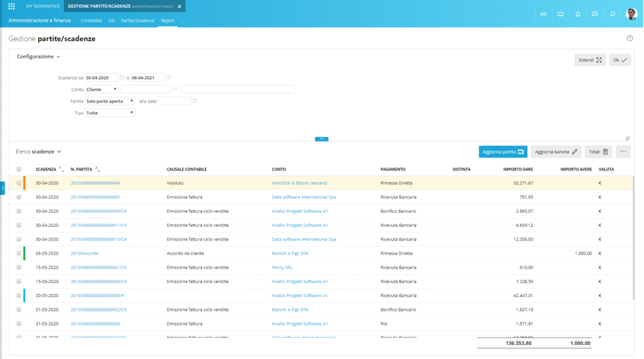Open the Contabilità menu
Screen dimensions: 644x359
(x=91, y=21)
